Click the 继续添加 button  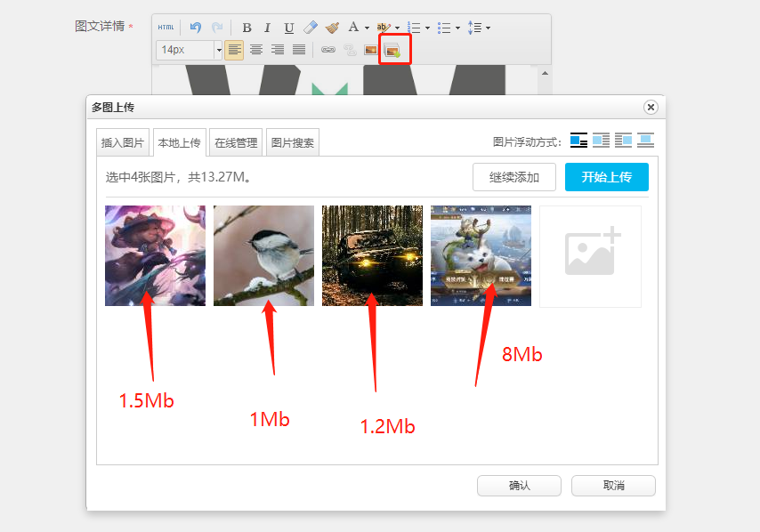click(x=513, y=177)
